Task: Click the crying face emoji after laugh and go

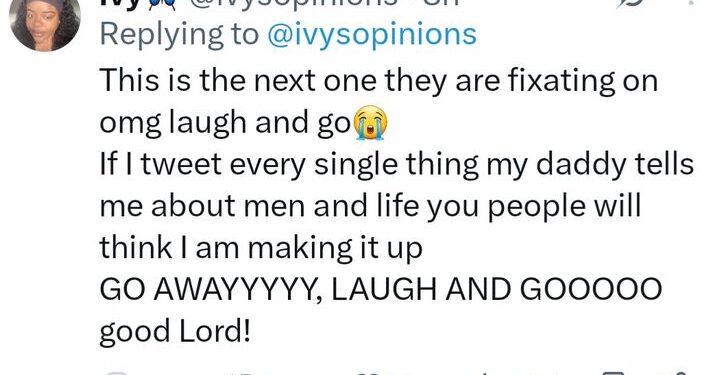Action: (x=370, y=123)
